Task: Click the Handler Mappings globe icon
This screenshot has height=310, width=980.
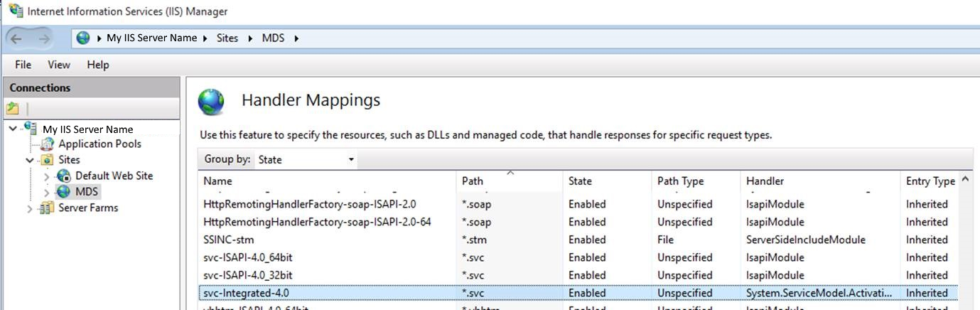Action: click(211, 102)
